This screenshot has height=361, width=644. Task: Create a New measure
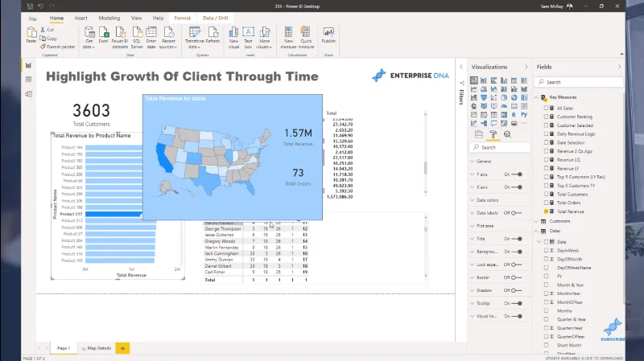[x=288, y=37]
